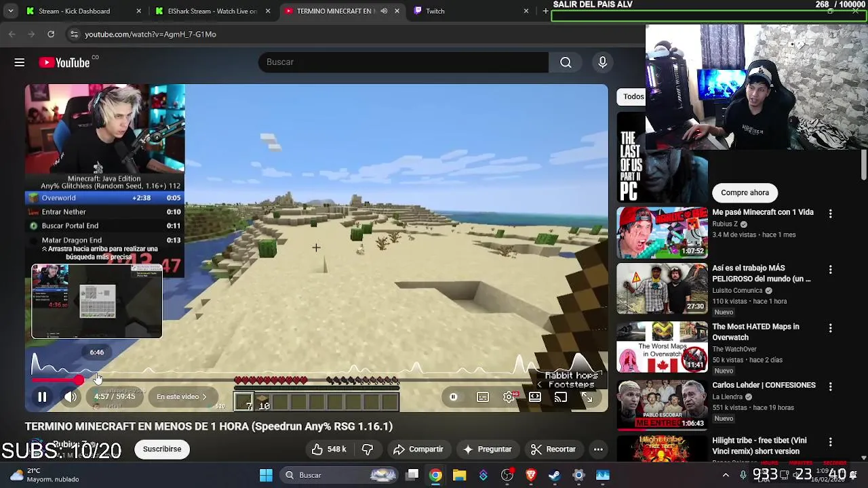Click 'Compre ahora' ad button
Screen dimensions: 868x488
pos(745,193)
